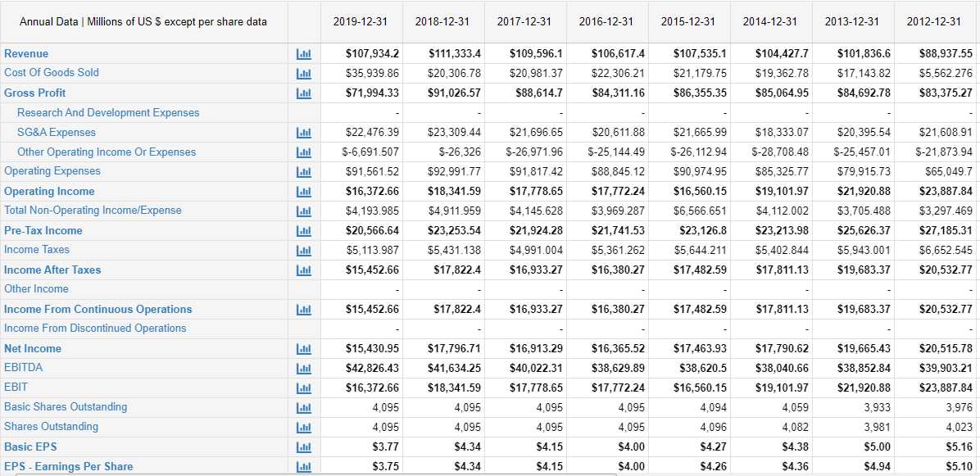980x476 pixels.
Task: Open the EPS - Earnings Per Share link
Action: pos(69,466)
